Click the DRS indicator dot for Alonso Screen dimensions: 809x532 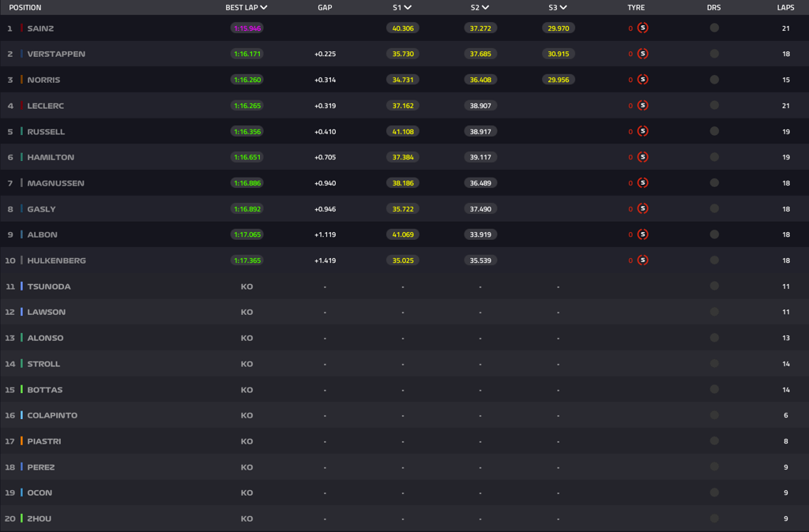point(714,338)
